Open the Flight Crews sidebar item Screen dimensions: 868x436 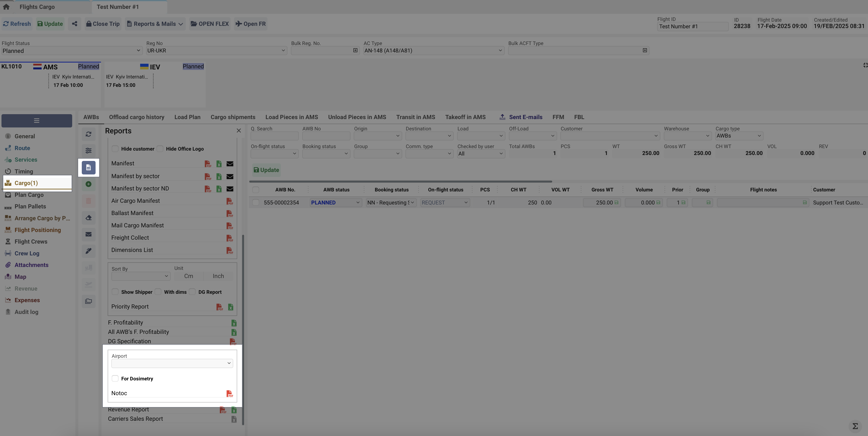click(x=31, y=242)
